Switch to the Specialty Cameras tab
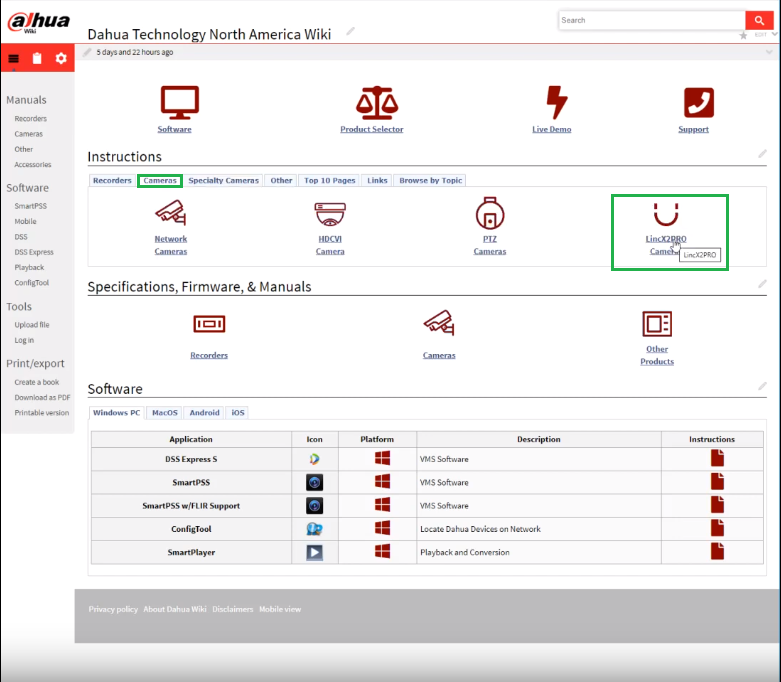Screen dimensions: 781x682 223,181
